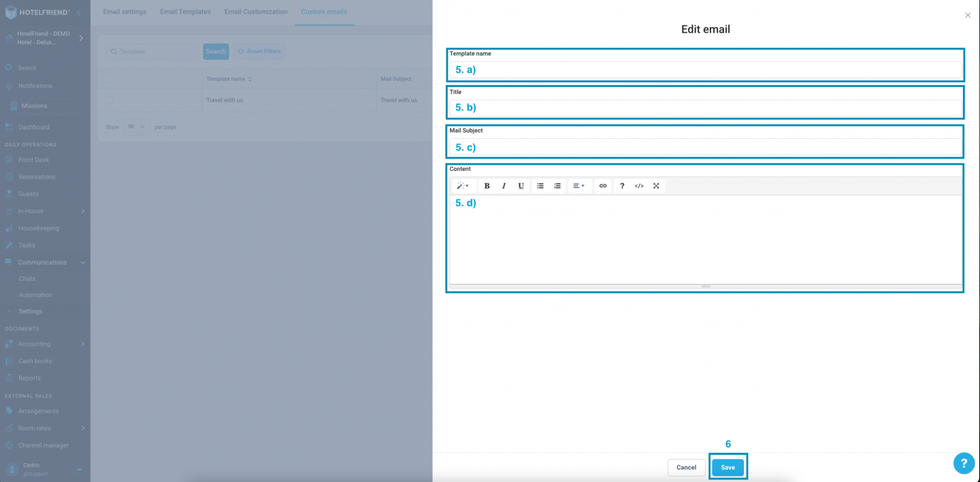The width and height of the screenshot is (980, 482).
Task: Click the Template name input field
Action: click(706, 69)
